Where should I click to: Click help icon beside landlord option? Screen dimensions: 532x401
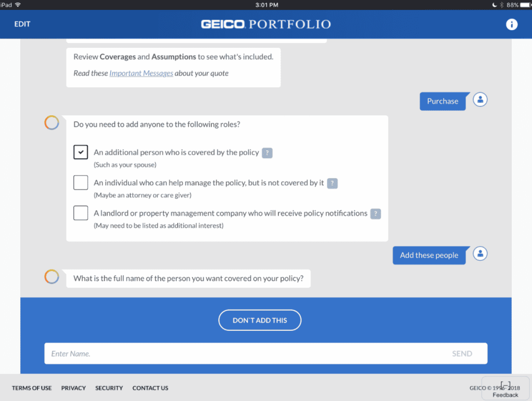[376, 213]
